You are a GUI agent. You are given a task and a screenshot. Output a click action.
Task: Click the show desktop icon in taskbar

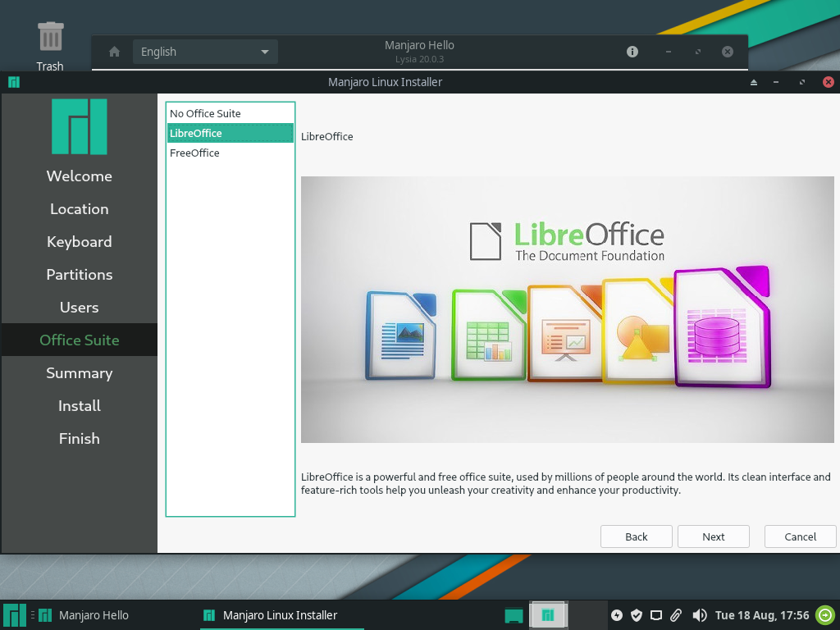pyautogui.click(x=514, y=615)
